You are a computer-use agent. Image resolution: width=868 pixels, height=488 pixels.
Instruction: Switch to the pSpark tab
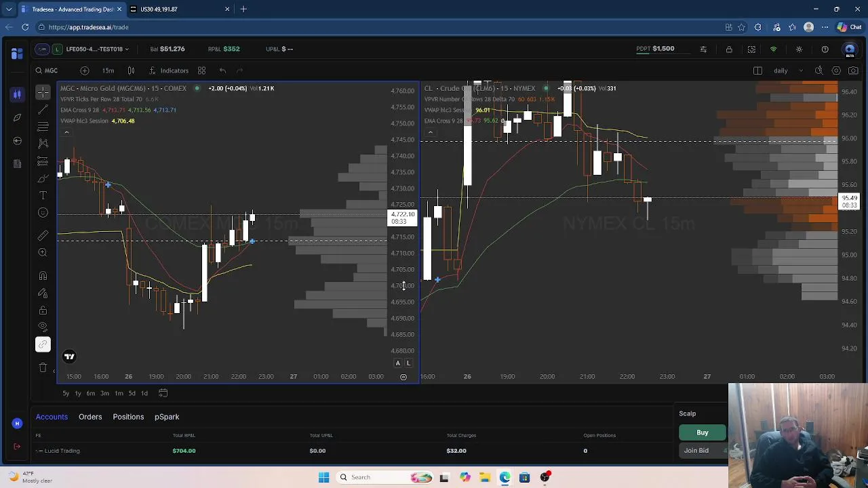click(x=167, y=417)
